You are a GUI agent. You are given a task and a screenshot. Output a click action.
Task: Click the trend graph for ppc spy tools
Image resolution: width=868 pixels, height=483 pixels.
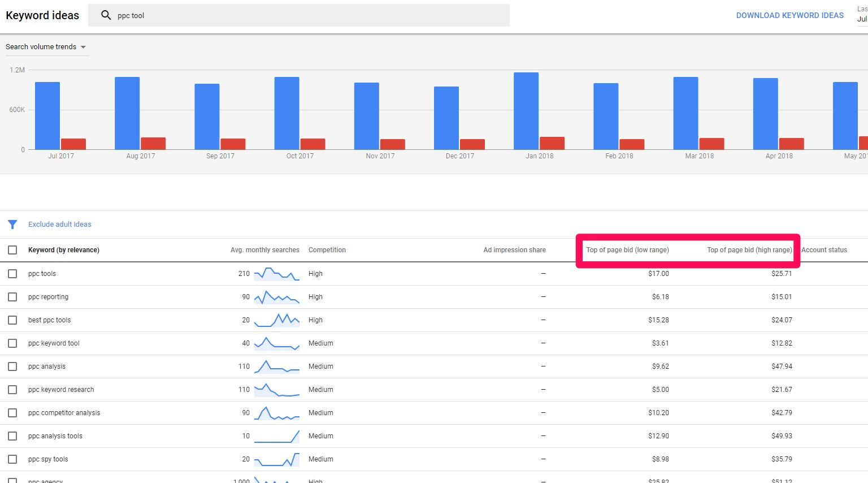tap(276, 459)
